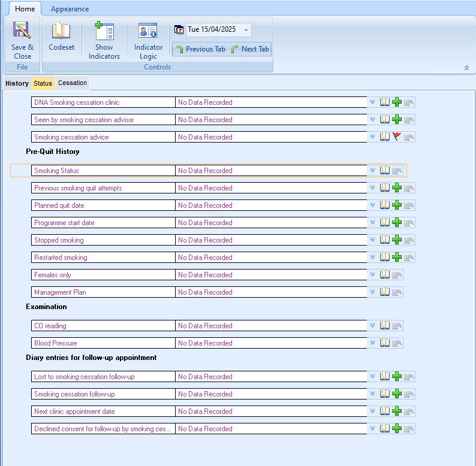Image resolution: width=476 pixels, height=466 pixels.
Task: Add entry for Programme start date
Action: (x=397, y=222)
